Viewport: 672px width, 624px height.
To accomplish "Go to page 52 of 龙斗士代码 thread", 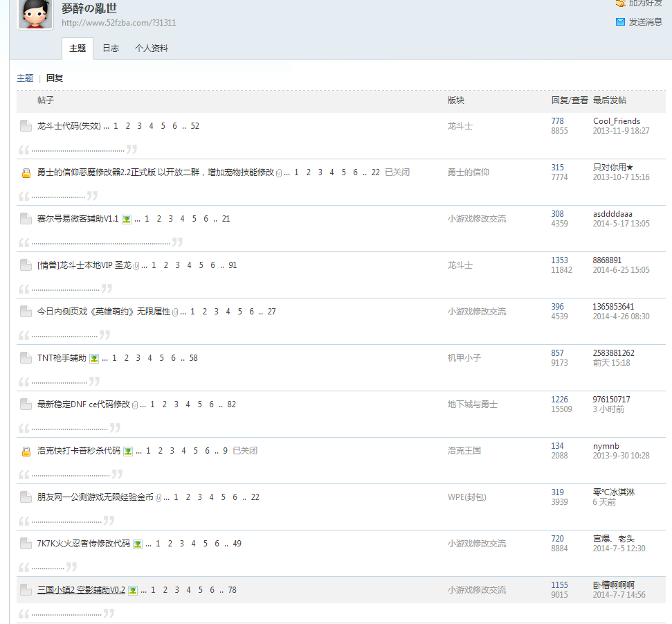I will point(195,126).
